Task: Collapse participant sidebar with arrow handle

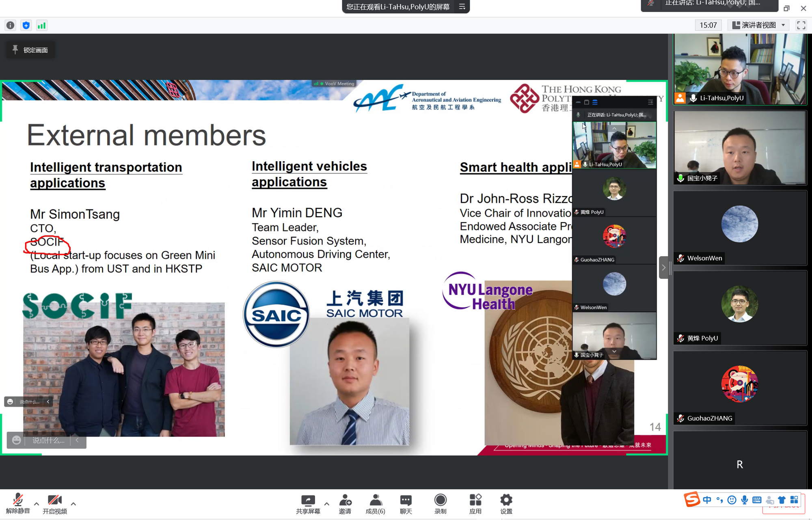Action: point(664,268)
